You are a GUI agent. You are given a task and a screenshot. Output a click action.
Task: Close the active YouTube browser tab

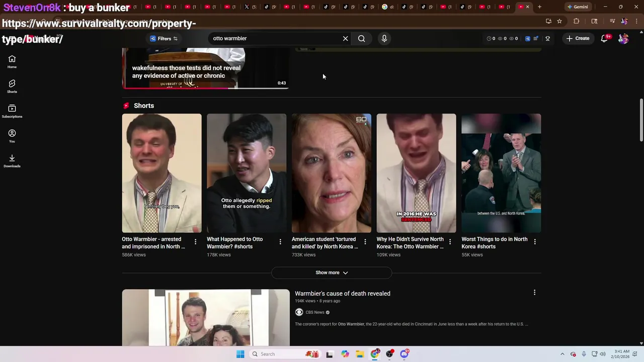pos(527,7)
